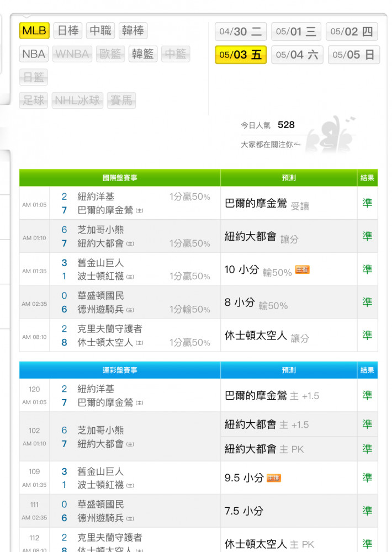Click 9.5 小分 prediction
The image size is (392, 552).
pyautogui.click(x=244, y=478)
